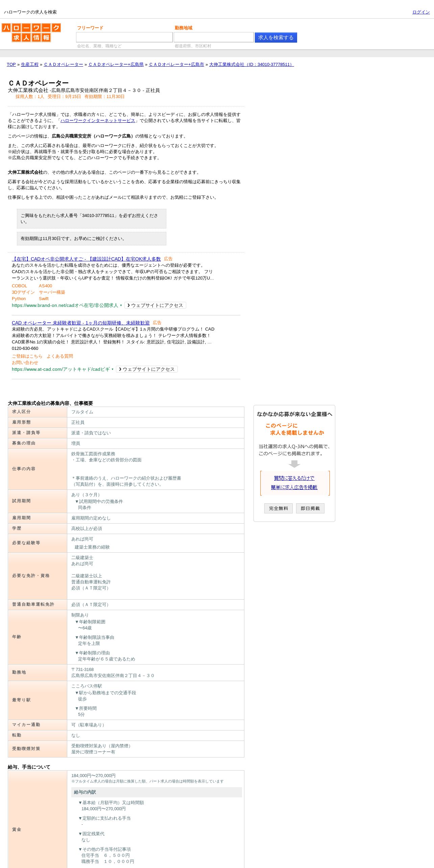Click the 住宅手当 ６，５００円 text

point(105,855)
